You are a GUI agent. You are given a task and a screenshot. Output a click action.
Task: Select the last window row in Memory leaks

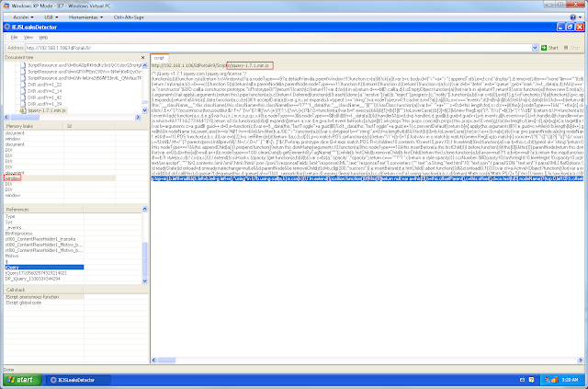click(x=75, y=195)
